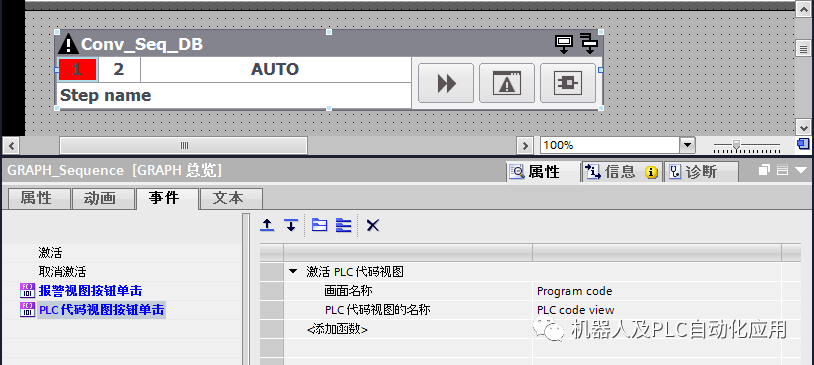This screenshot has width=814, height=365.
Task: Select step 2 cell in overview
Action: [119, 69]
